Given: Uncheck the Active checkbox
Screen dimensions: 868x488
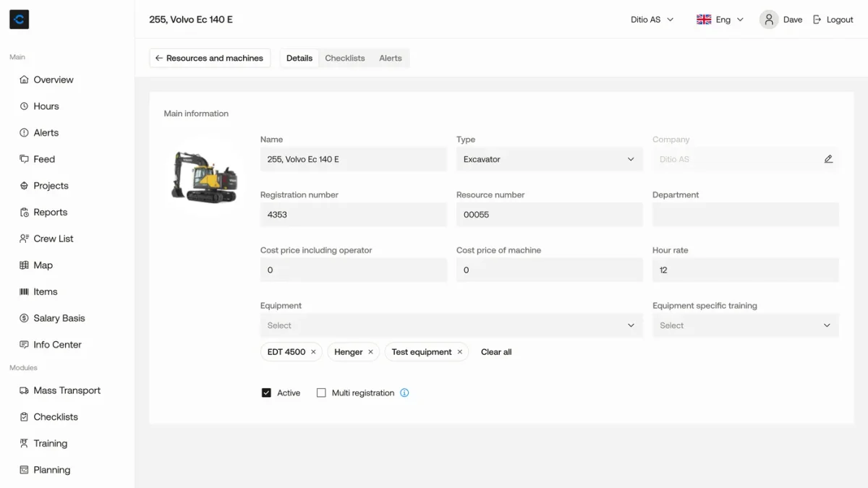Looking at the screenshot, I should (x=266, y=393).
